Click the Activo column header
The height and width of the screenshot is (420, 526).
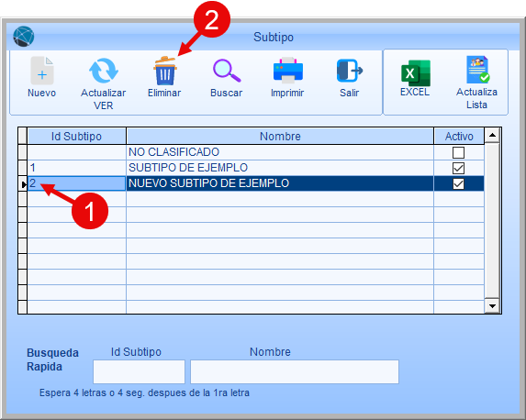pos(459,136)
